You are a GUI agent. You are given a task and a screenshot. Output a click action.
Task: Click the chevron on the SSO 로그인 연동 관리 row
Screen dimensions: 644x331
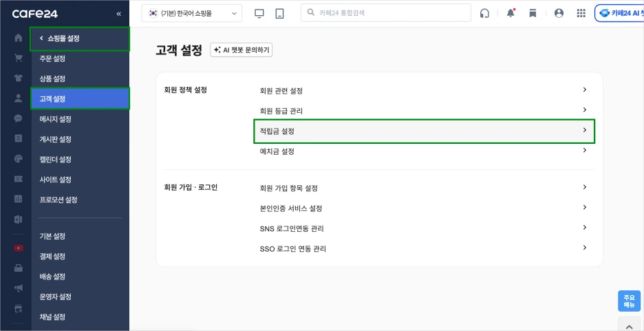(585, 247)
